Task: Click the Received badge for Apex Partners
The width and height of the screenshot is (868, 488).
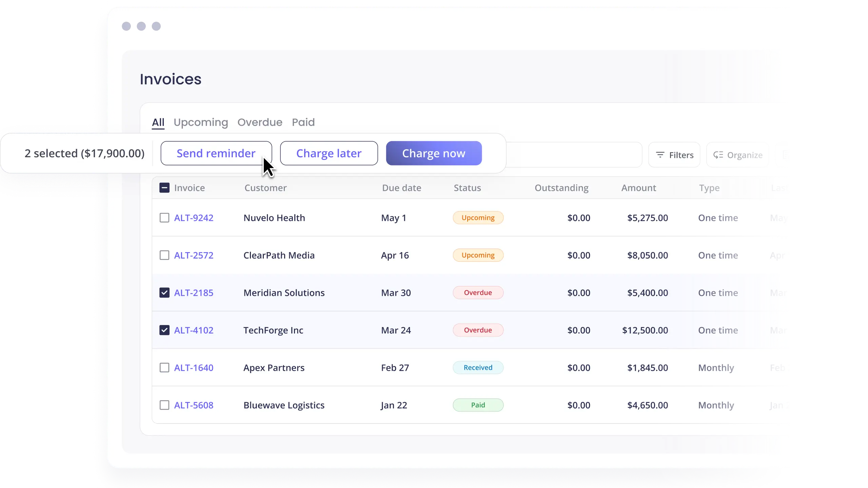Action: pos(478,368)
